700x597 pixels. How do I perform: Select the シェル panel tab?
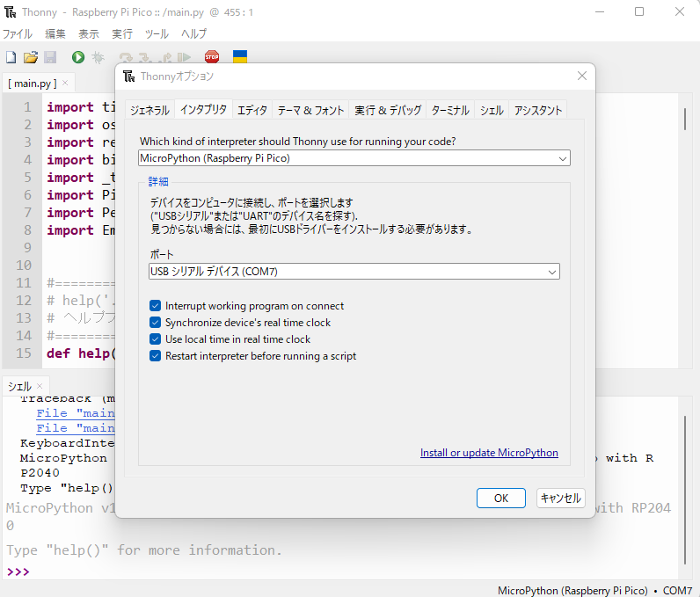coord(19,386)
